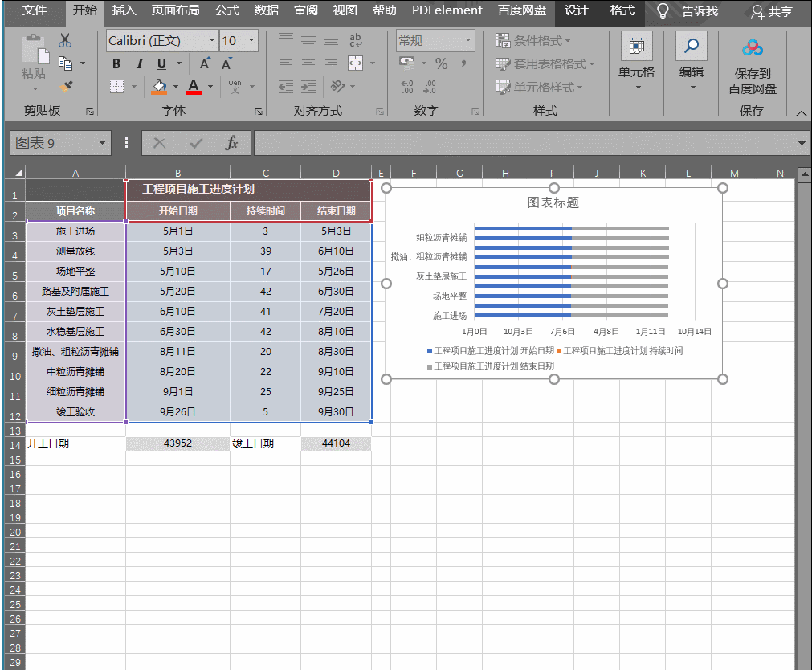Screen dimensions: 812x670
Task: Toggle align left icon
Action: (x=285, y=63)
